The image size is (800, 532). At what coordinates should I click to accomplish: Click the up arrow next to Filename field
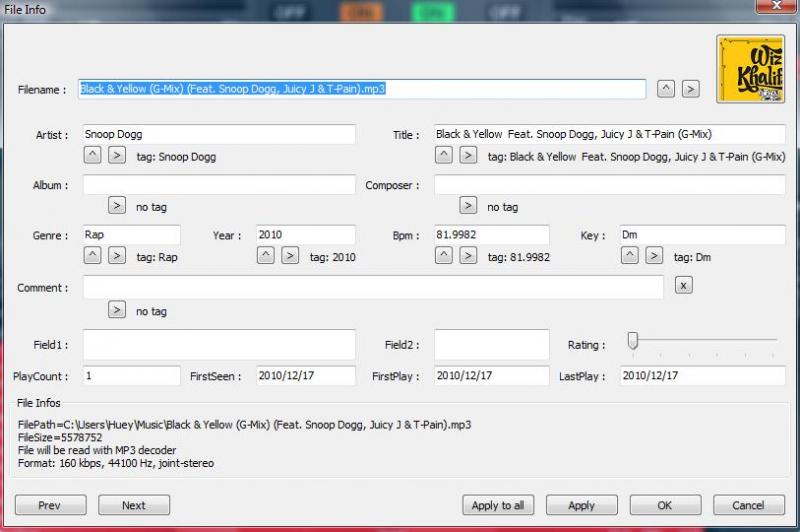tap(665, 89)
